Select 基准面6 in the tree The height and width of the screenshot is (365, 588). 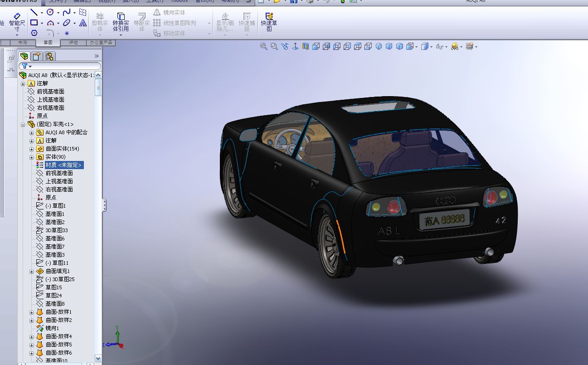(x=55, y=238)
